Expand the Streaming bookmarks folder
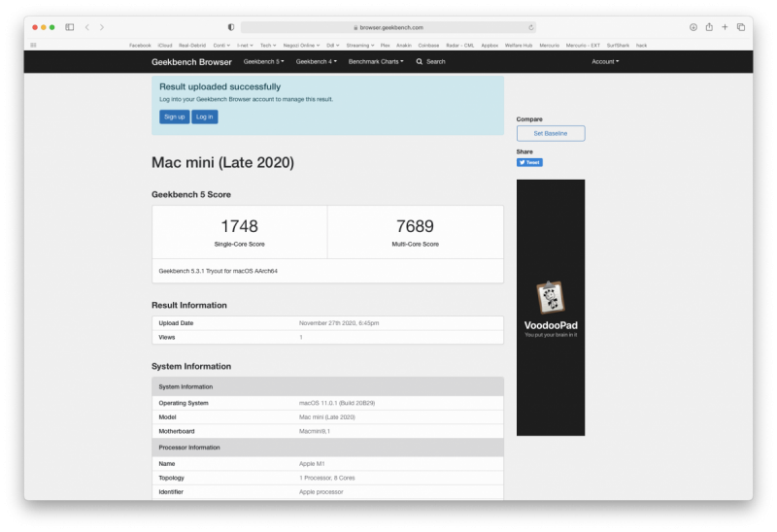Screen dimensions: 777x532 coord(360,45)
